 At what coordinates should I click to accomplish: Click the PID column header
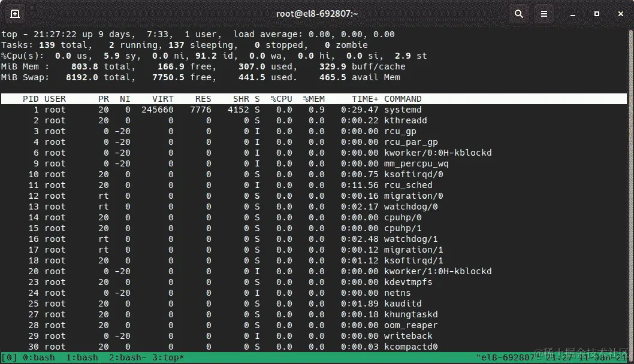point(31,99)
